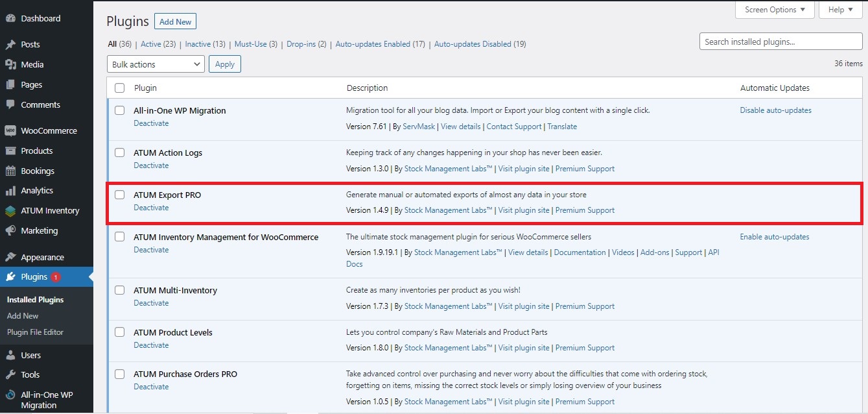Open Add New in Plugins submenu
868x414 pixels.
[x=23, y=316]
